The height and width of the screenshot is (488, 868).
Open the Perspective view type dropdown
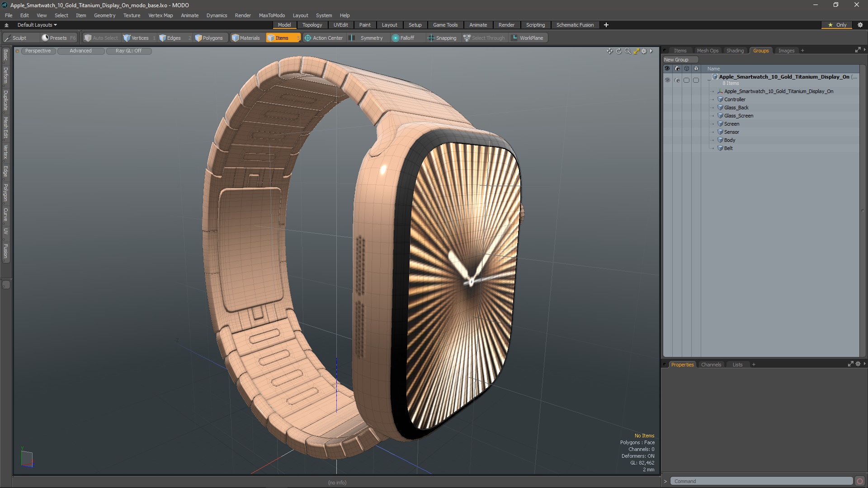pyautogui.click(x=38, y=51)
